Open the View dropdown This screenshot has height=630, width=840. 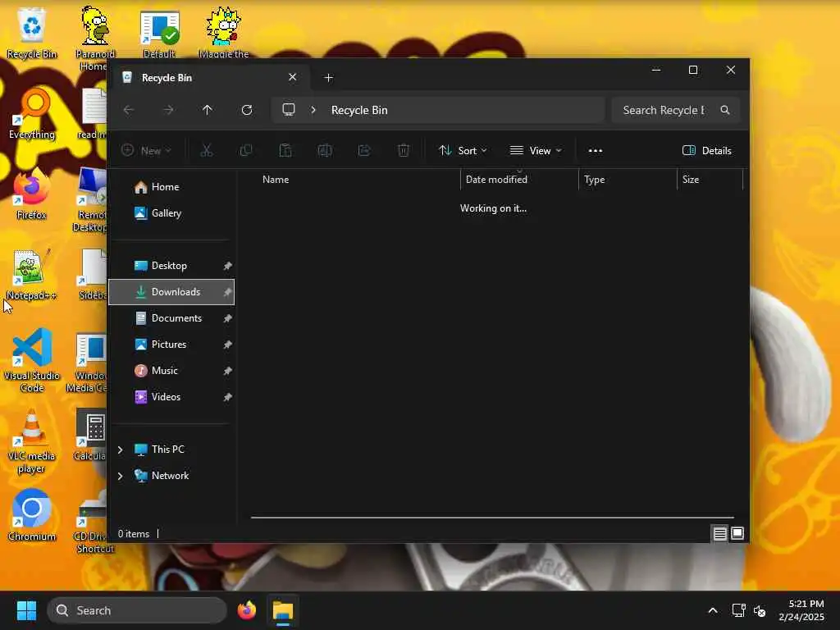click(536, 151)
